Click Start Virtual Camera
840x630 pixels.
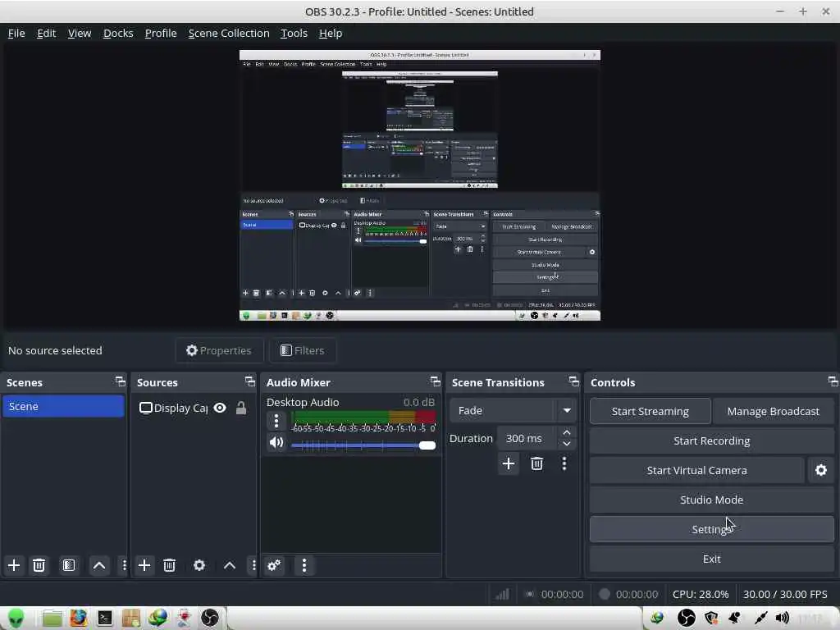[696, 470]
